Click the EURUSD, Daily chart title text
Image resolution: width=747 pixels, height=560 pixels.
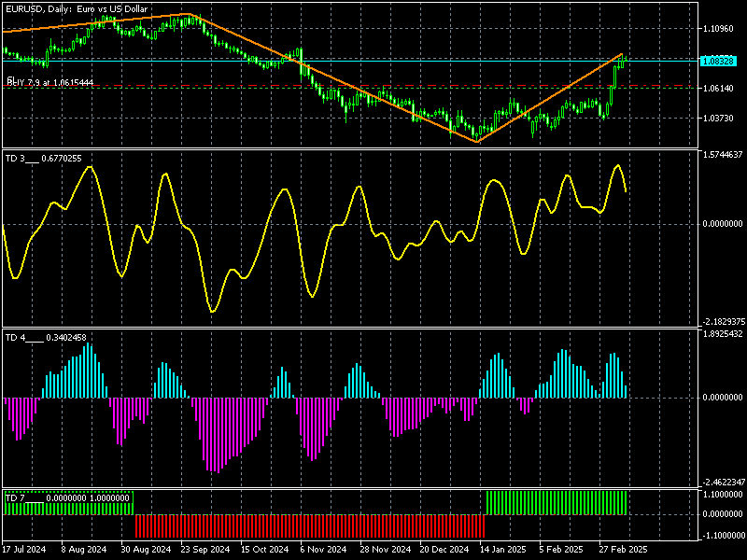[77, 8]
